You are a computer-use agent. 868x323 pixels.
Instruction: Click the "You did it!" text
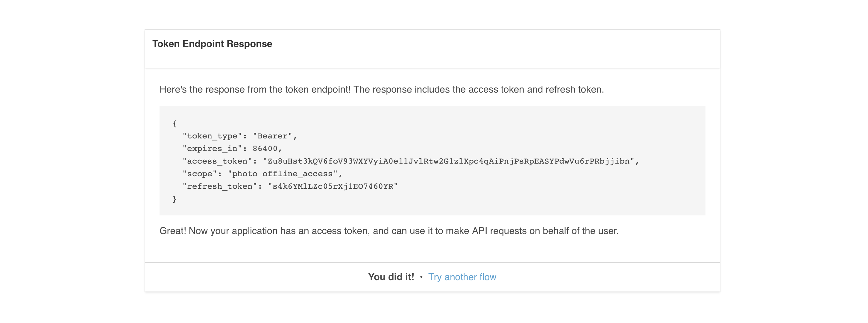[391, 277]
